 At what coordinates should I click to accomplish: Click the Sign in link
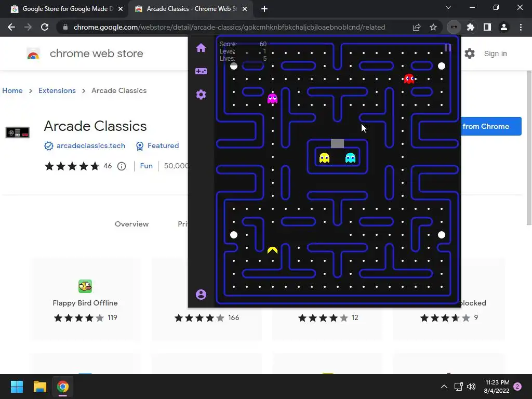(495, 54)
